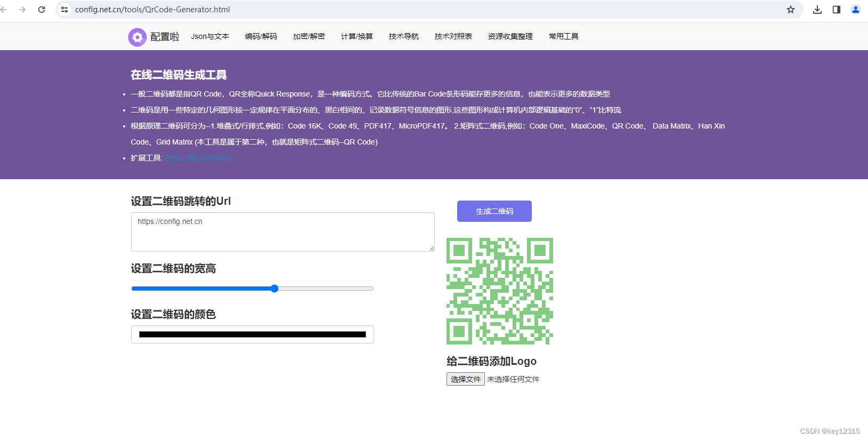
Task: Toggle the browser side panel icon
Action: click(837, 10)
